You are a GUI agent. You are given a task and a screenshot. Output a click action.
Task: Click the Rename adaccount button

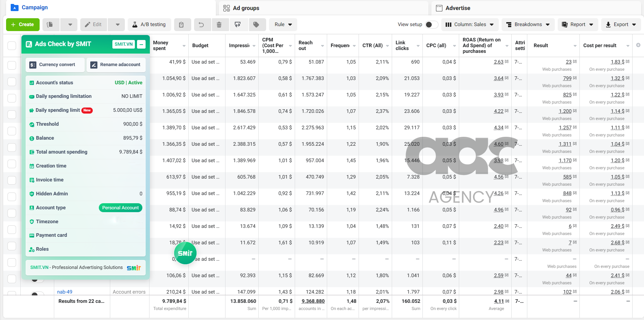click(x=116, y=65)
